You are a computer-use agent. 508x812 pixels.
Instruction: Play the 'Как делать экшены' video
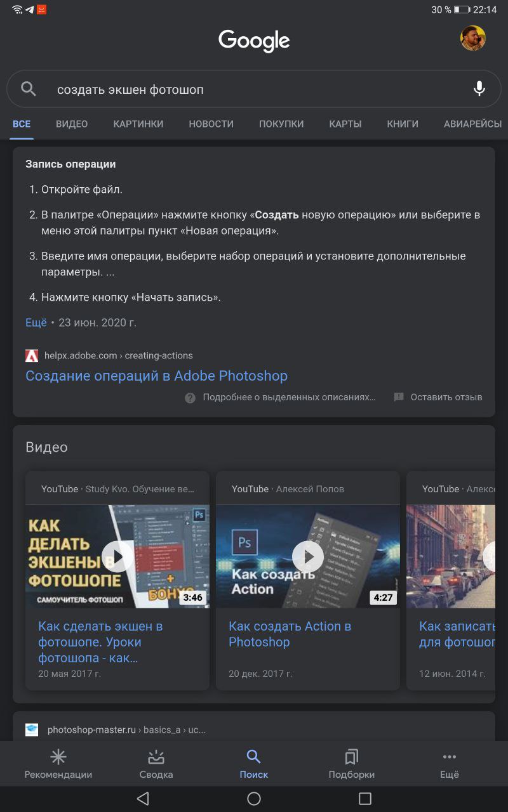click(117, 556)
